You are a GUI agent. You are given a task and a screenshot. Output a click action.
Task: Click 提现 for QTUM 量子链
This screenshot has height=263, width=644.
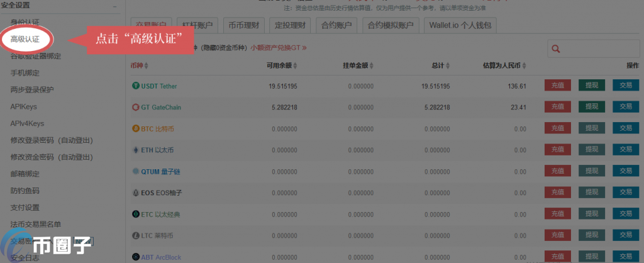tap(592, 171)
